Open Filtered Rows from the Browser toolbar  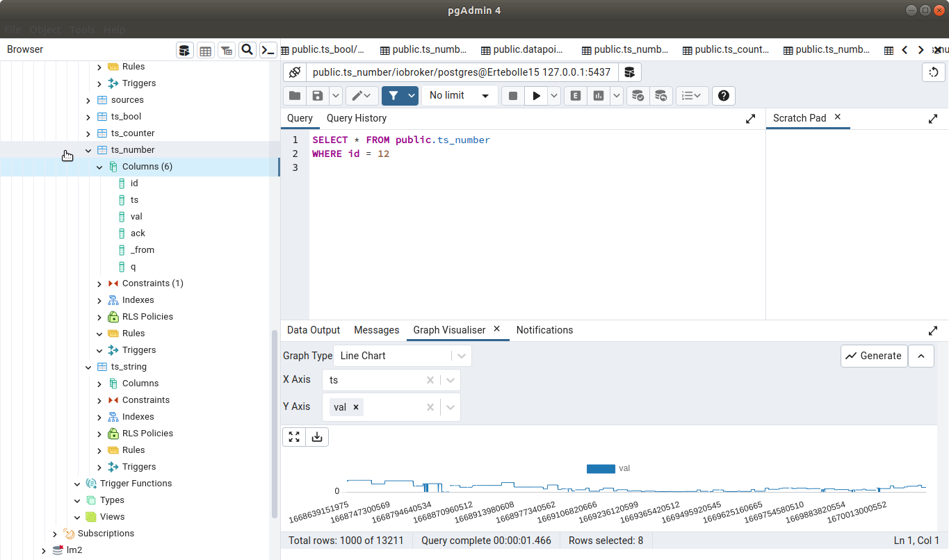[x=227, y=50]
